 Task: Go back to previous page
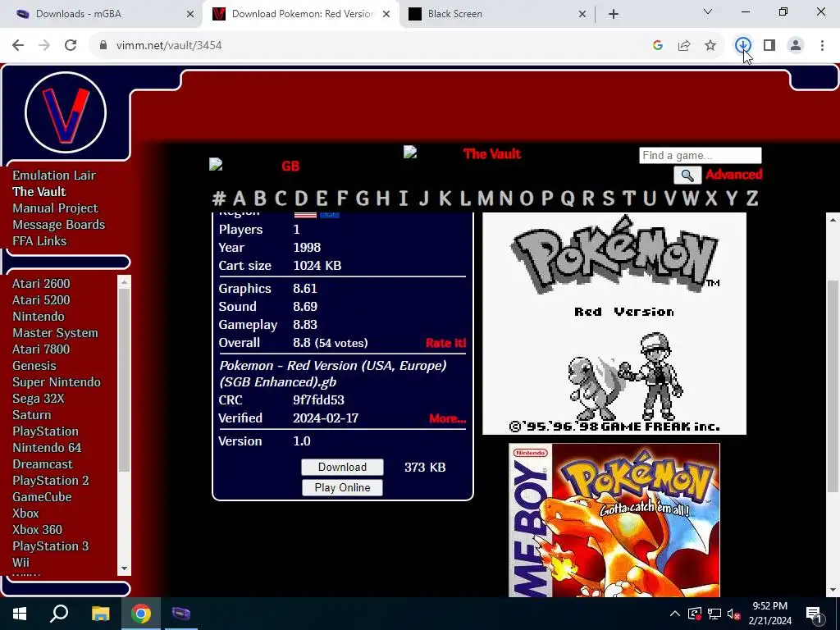point(18,46)
